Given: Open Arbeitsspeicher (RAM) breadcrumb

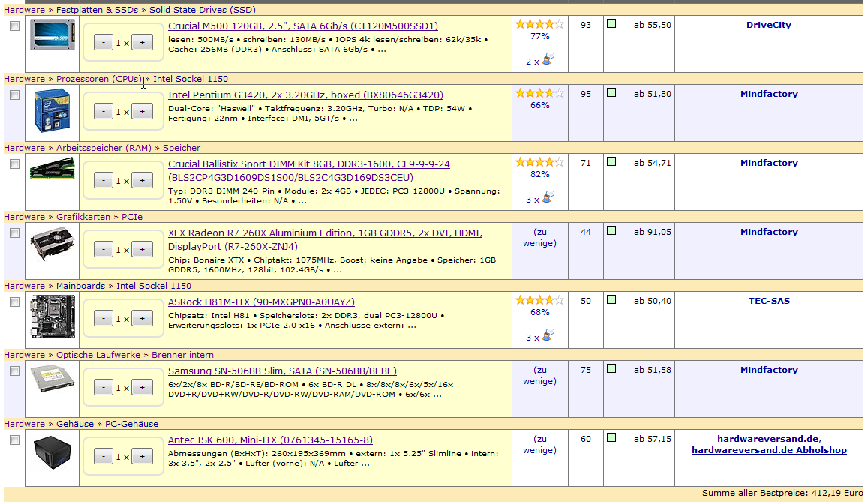Looking at the screenshot, I should pyautogui.click(x=104, y=148).
